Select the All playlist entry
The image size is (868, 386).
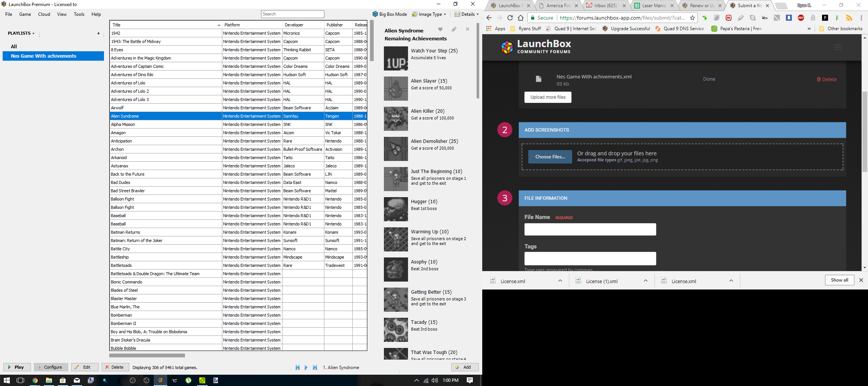(x=53, y=46)
